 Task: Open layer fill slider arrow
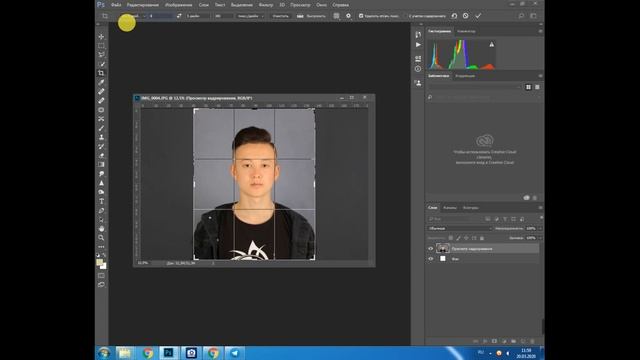pos(540,238)
